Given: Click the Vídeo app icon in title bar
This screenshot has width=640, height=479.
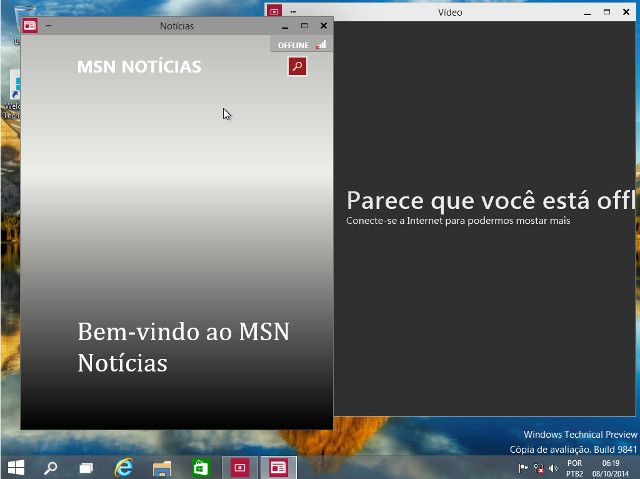Looking at the screenshot, I should point(274,11).
